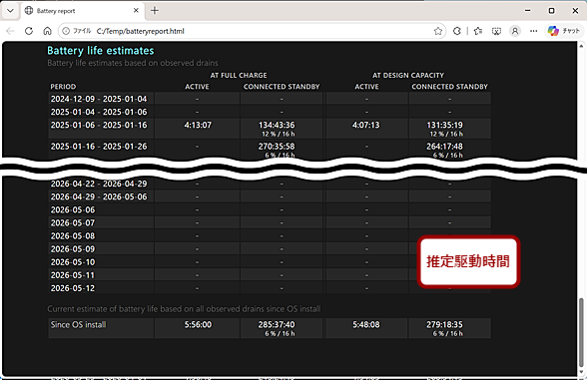The image size is (588, 381).
Task: Click the scrollbar down arrow
Action: pos(581,372)
